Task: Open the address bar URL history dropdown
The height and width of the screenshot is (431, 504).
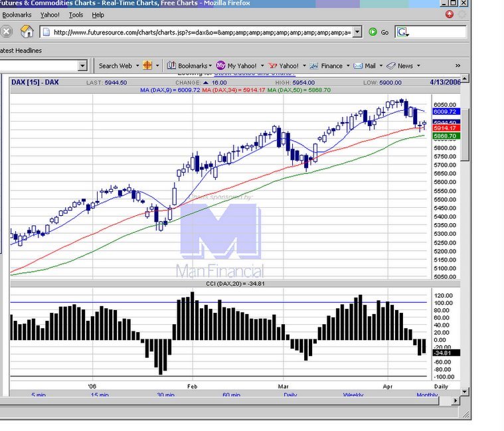Action: coord(357,32)
